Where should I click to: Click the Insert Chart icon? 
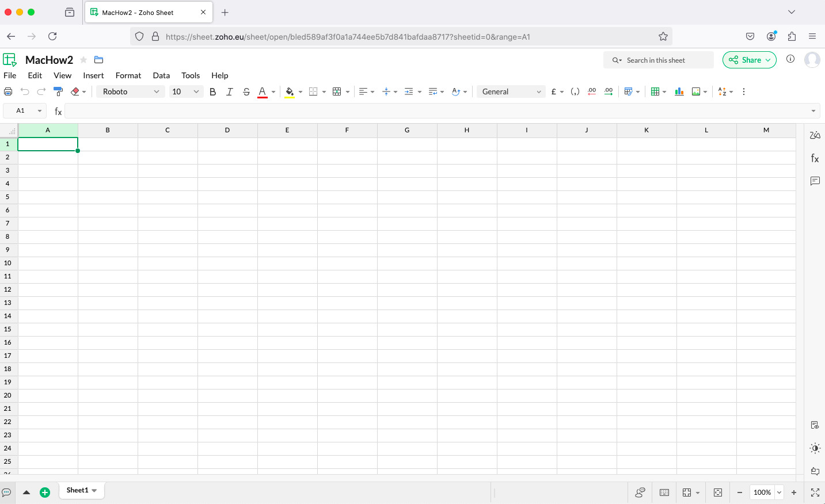679,91
